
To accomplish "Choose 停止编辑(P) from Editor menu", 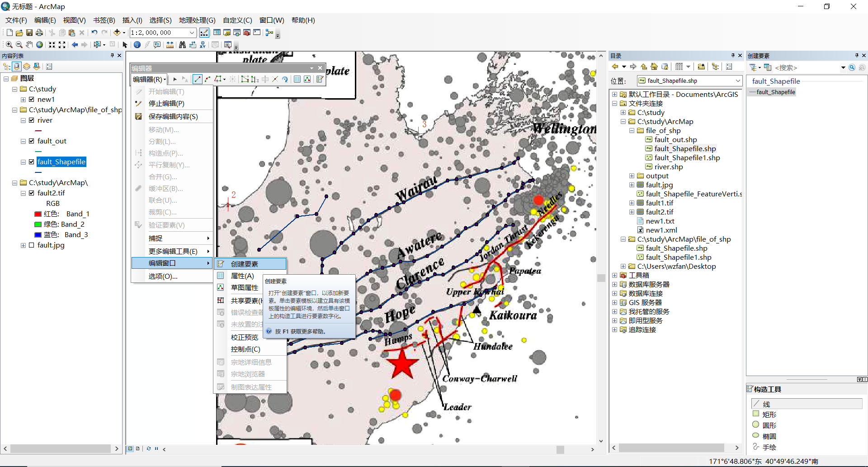I will [x=172, y=104].
